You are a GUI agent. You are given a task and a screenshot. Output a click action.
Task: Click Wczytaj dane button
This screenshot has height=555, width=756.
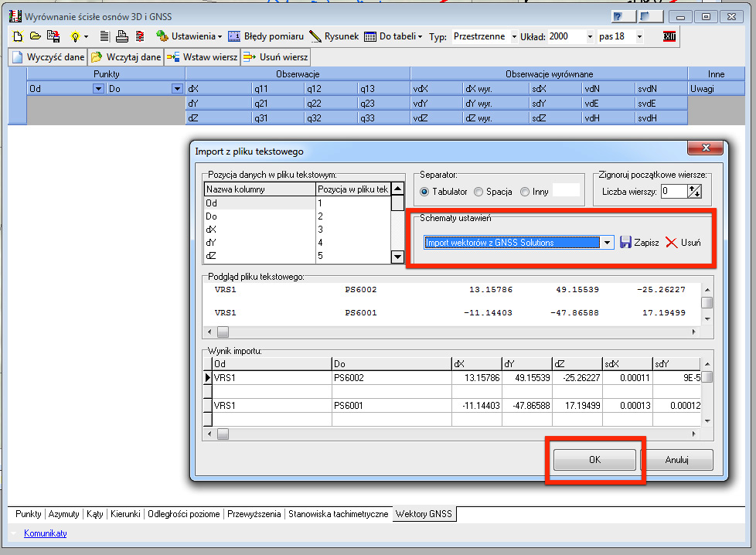pyautogui.click(x=126, y=57)
